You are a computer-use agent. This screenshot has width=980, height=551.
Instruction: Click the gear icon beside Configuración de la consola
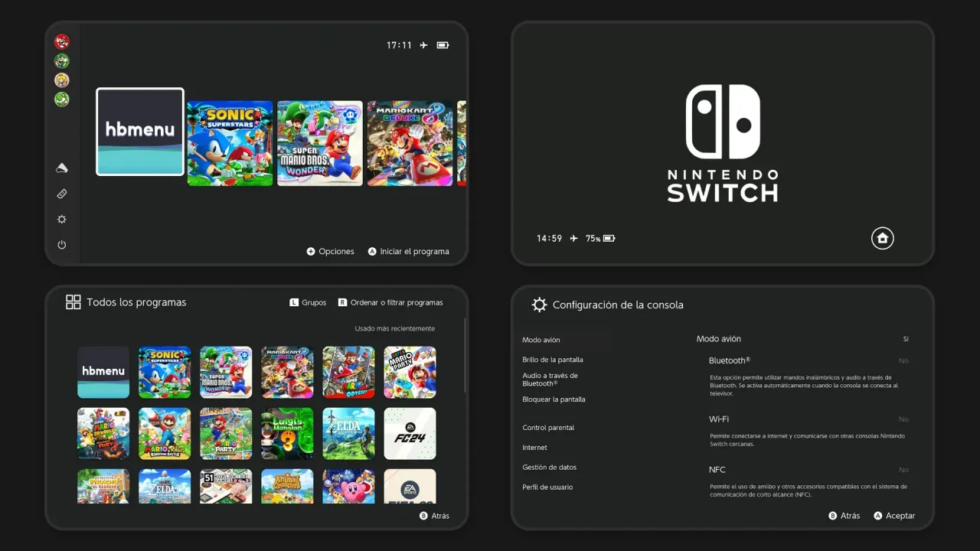pos(539,305)
